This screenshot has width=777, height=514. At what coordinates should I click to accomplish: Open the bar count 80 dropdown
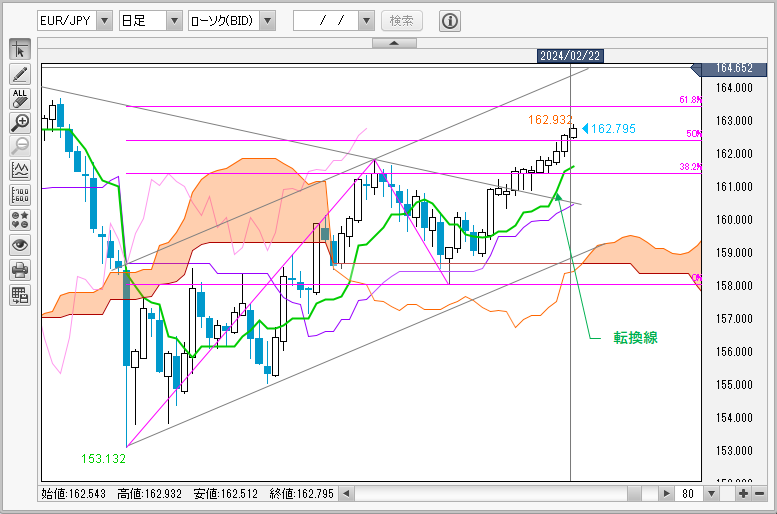tap(712, 494)
